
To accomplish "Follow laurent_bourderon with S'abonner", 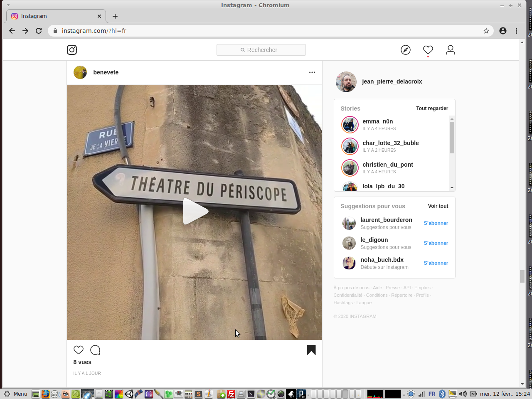I will (436, 223).
